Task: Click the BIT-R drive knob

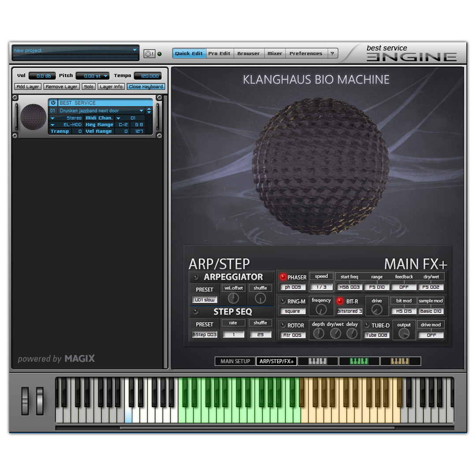Action: (377, 309)
